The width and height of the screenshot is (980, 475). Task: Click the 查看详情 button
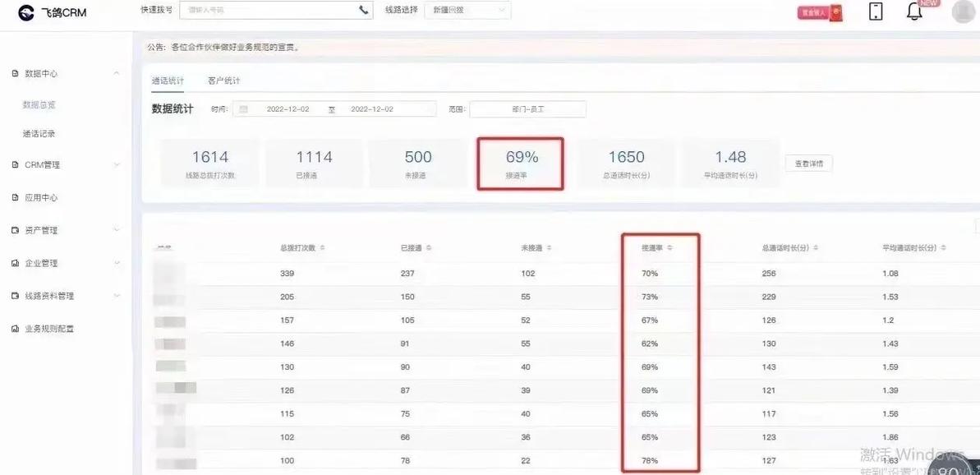tap(808, 163)
